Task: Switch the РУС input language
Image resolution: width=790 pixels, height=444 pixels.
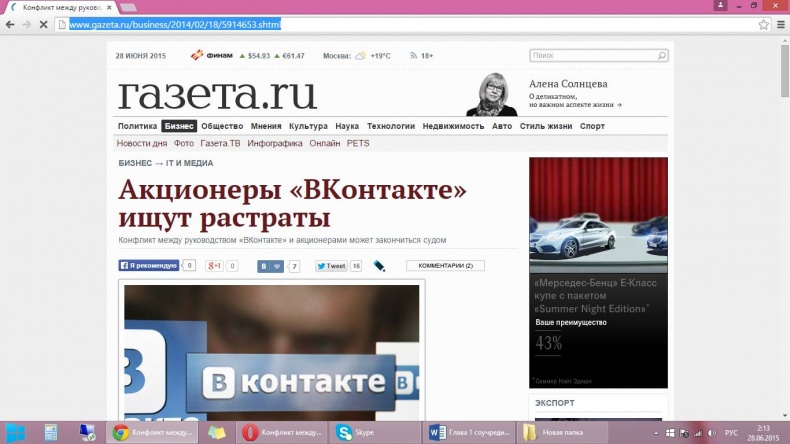Action: coord(731,433)
